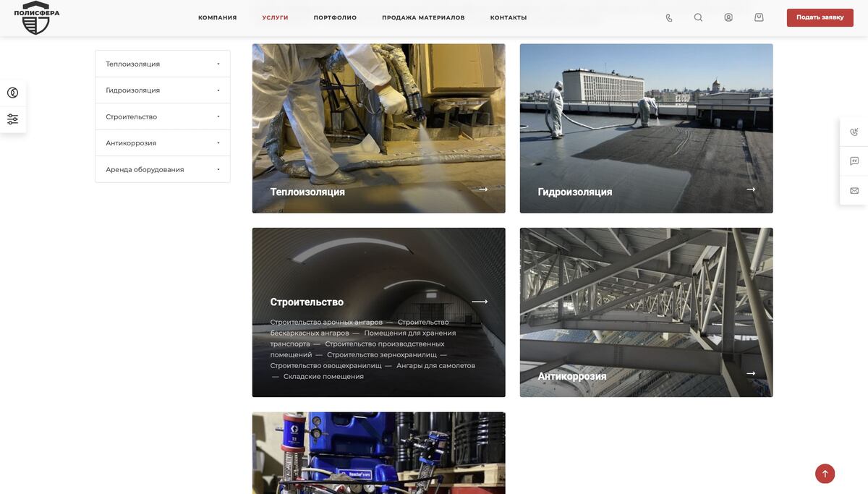This screenshot has width=868, height=494.
Task: Click the Строительство зернохранилищ link
Action: coord(382,354)
